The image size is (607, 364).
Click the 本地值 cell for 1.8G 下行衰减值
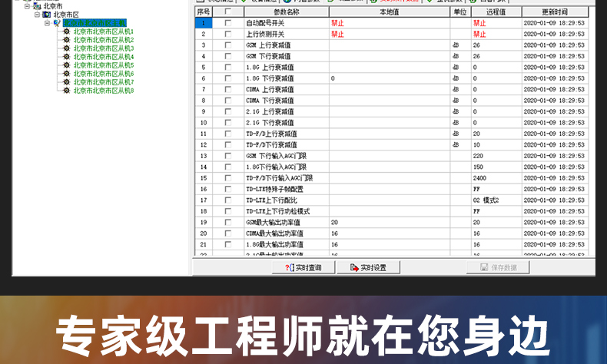tap(389, 78)
